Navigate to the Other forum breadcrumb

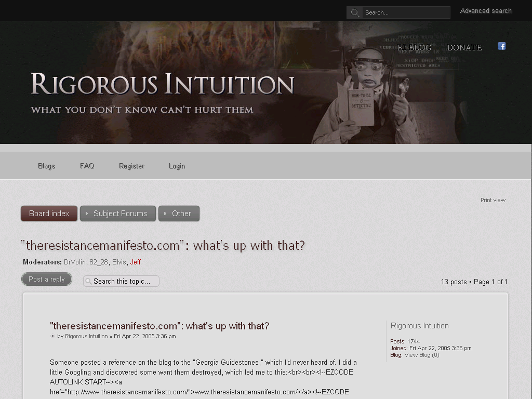179,214
